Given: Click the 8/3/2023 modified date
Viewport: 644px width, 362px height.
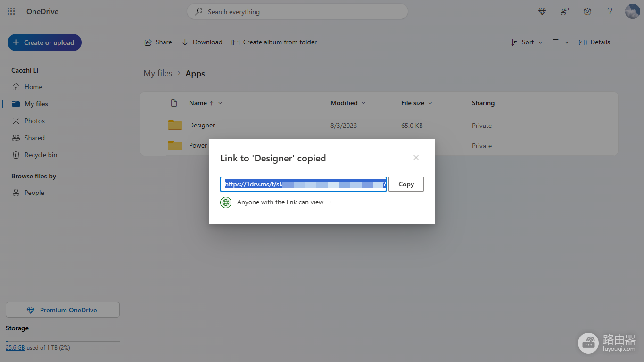Looking at the screenshot, I should click(x=344, y=126).
